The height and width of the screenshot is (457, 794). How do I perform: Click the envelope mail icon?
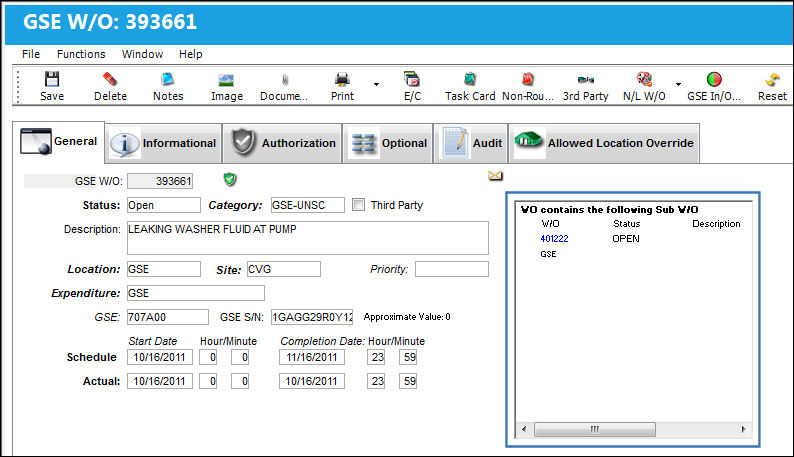click(495, 176)
